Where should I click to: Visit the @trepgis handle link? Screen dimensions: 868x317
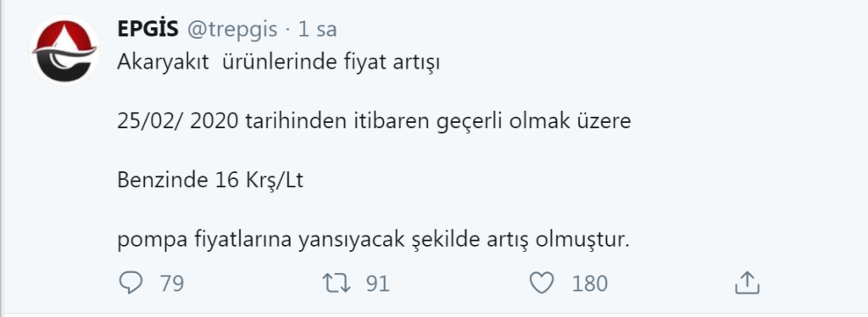(232, 30)
